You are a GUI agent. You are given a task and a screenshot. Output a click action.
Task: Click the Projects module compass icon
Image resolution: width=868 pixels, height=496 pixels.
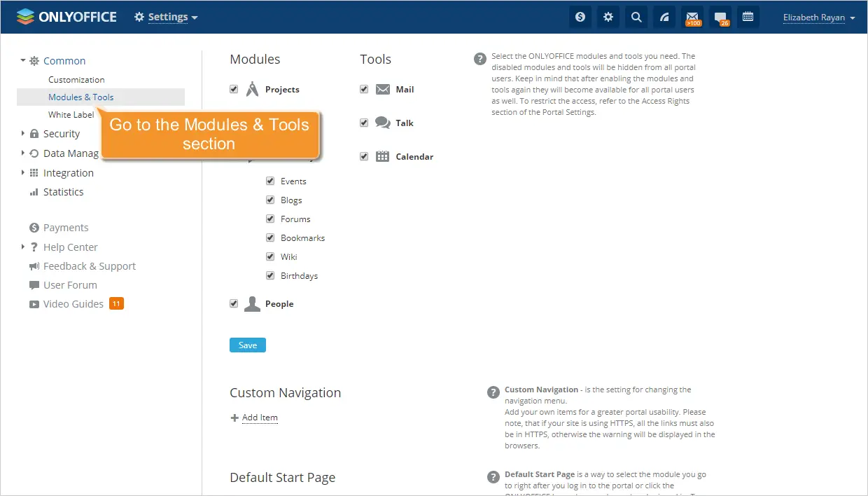coord(253,89)
